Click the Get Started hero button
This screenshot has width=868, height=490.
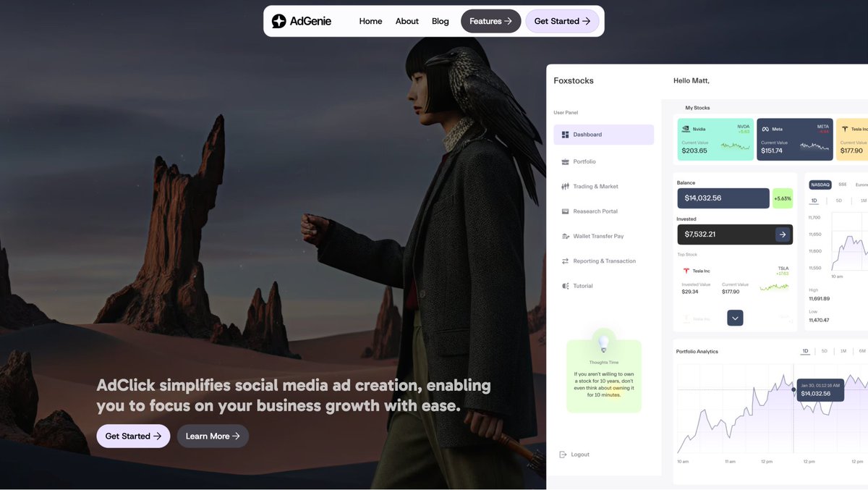[x=133, y=436]
